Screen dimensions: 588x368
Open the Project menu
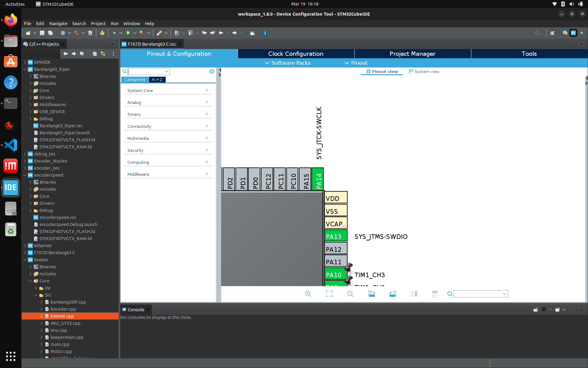98,24
